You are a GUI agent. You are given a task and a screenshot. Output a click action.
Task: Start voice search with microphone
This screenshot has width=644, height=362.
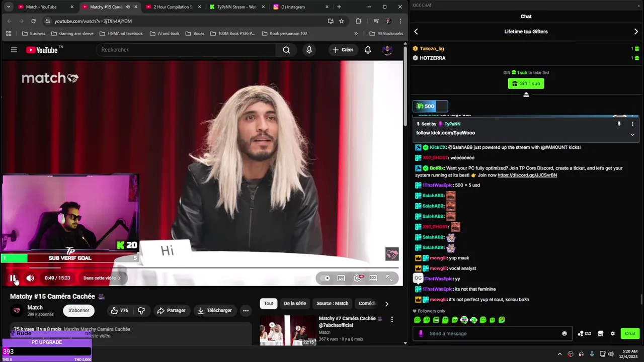[309, 50]
